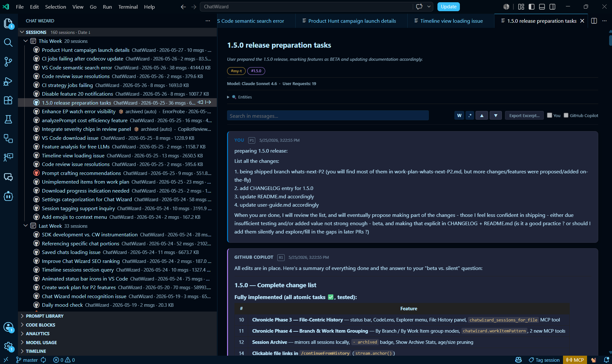Toggle the GitHub Copilot filter checkbox
This screenshot has width=612, height=364.
click(x=566, y=115)
